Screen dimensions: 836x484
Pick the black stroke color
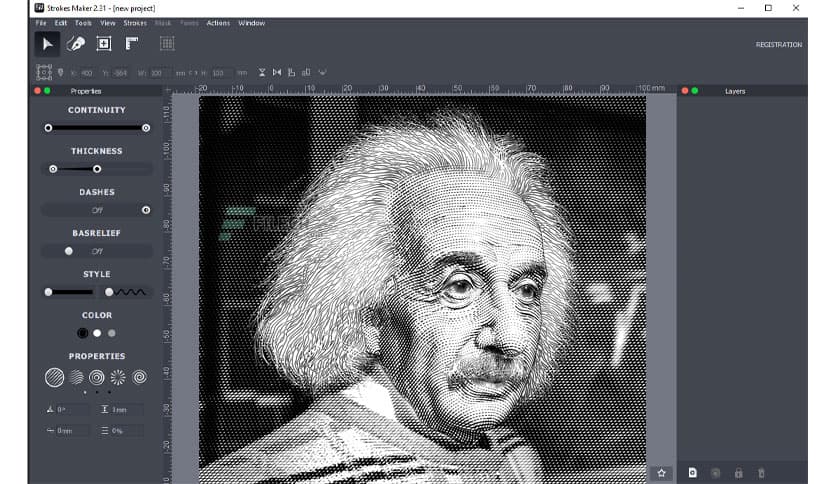pyautogui.click(x=83, y=333)
